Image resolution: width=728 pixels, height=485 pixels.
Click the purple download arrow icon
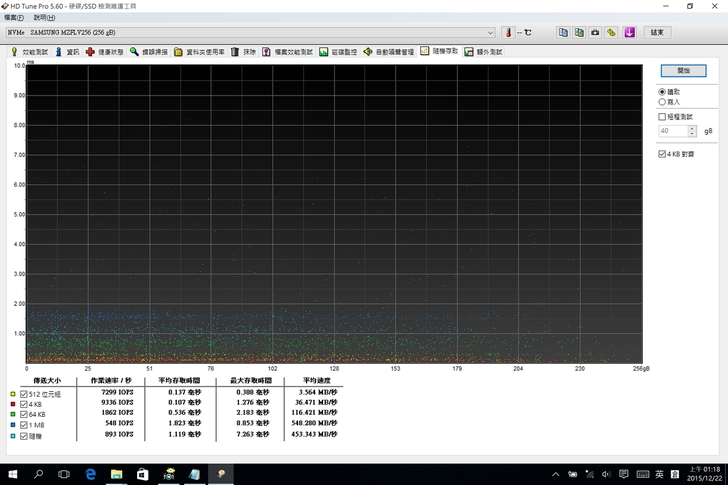[x=629, y=32]
